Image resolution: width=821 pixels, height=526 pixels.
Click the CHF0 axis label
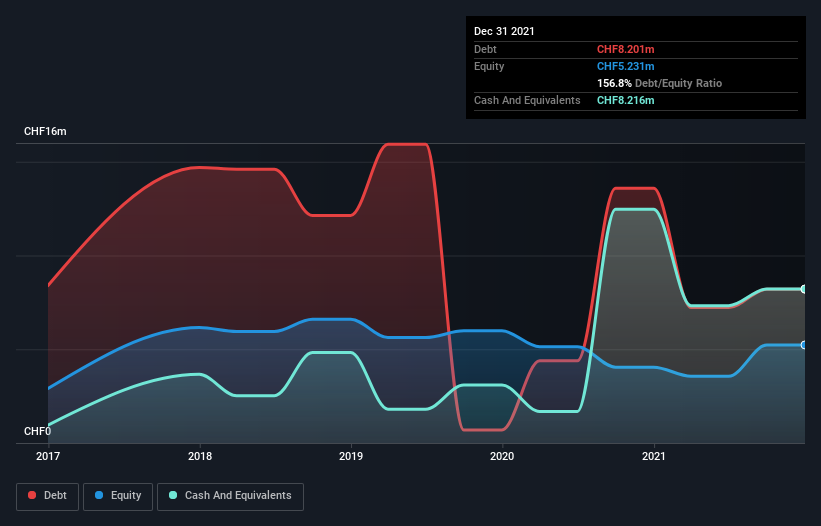point(37,431)
